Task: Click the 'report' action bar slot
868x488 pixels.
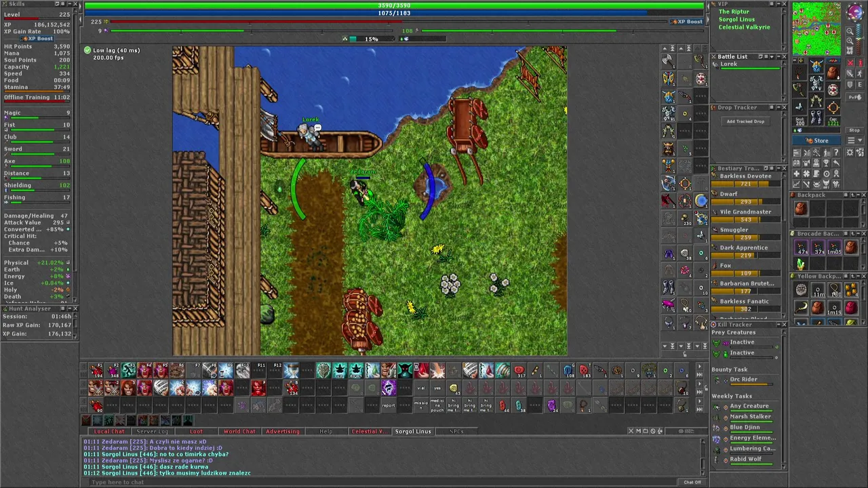Action: 389,405
